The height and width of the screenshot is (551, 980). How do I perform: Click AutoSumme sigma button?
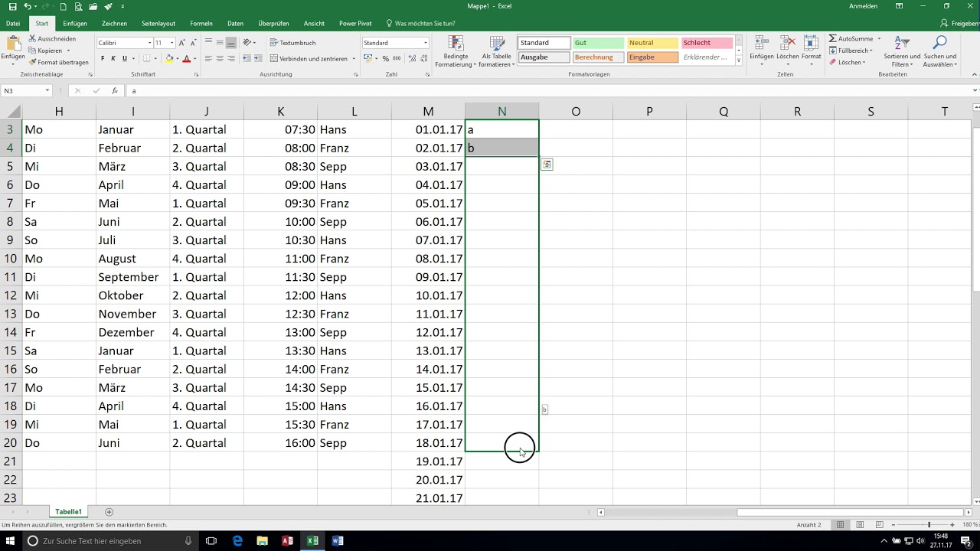[851, 38]
